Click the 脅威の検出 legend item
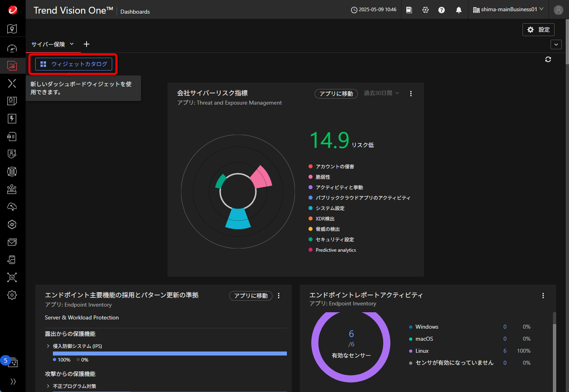Image resolution: width=569 pixels, height=392 pixels. point(324,229)
